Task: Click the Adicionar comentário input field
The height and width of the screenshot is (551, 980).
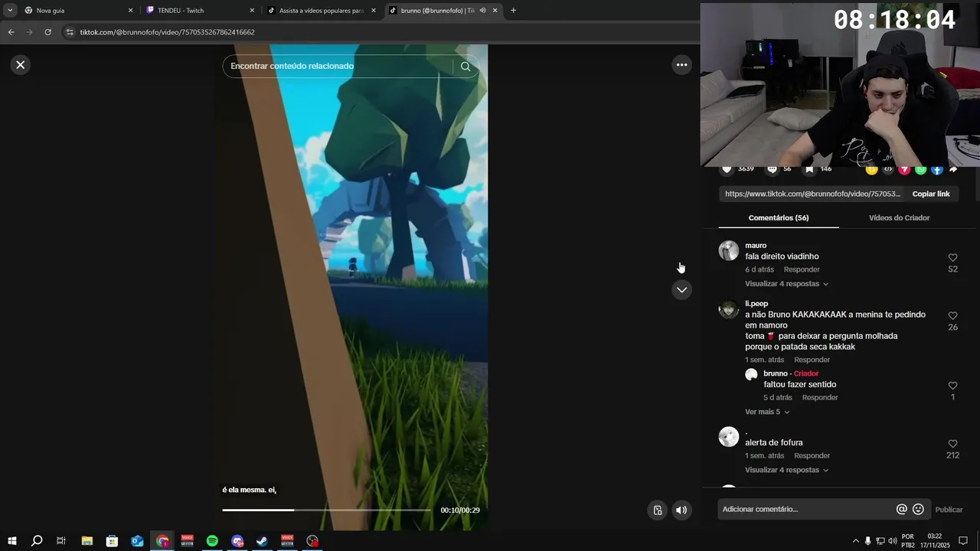Action: (x=808, y=510)
